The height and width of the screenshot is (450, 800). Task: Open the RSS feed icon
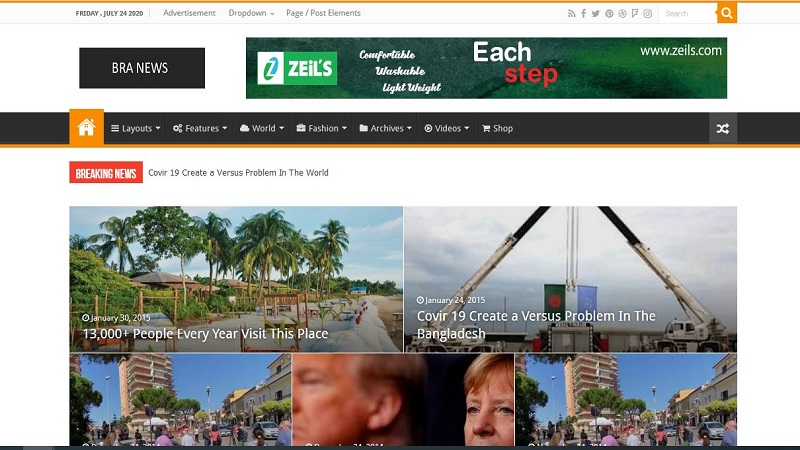coord(572,14)
